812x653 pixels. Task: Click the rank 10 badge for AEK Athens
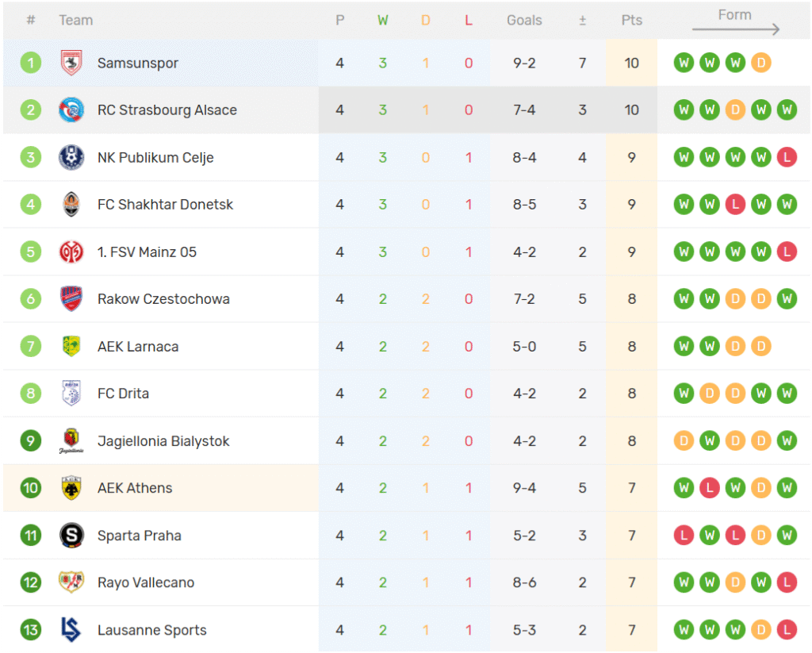click(31, 488)
